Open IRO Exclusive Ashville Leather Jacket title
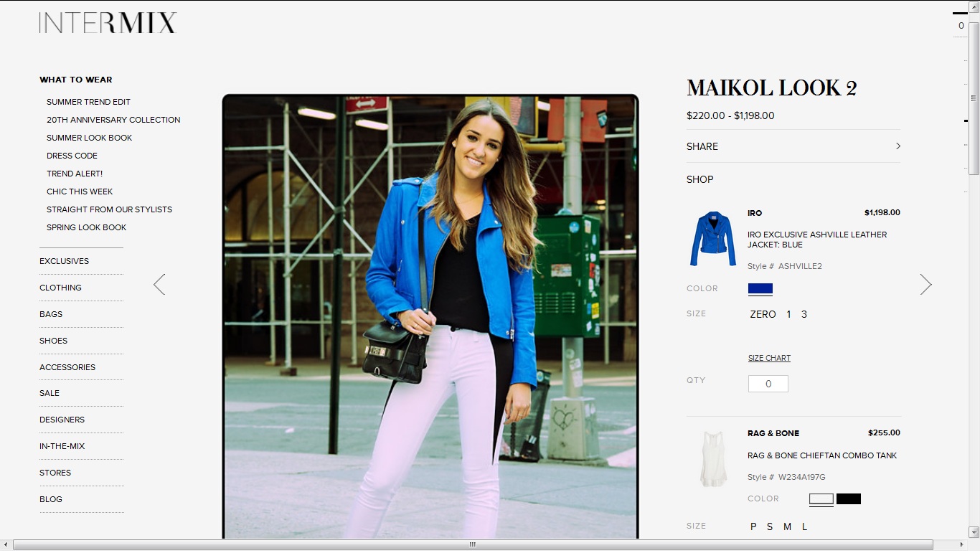 [817, 240]
